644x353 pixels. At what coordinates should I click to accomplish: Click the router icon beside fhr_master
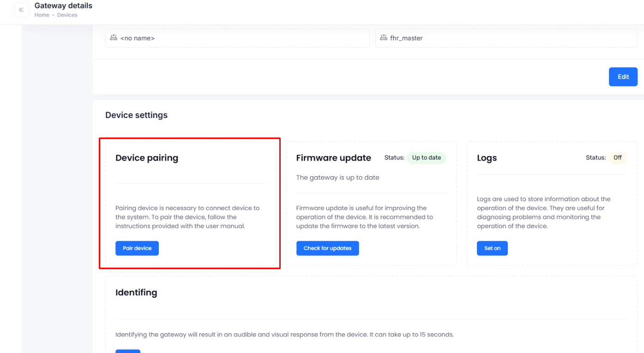[x=384, y=38]
